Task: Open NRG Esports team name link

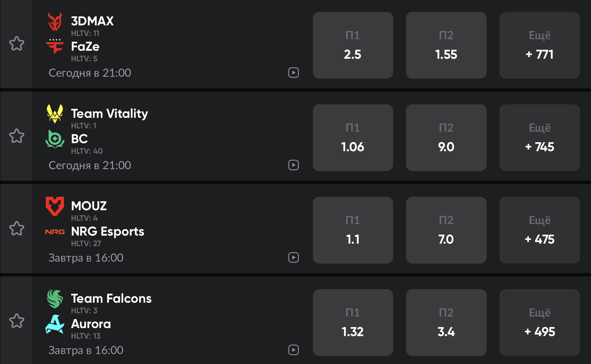Action: pos(108,231)
